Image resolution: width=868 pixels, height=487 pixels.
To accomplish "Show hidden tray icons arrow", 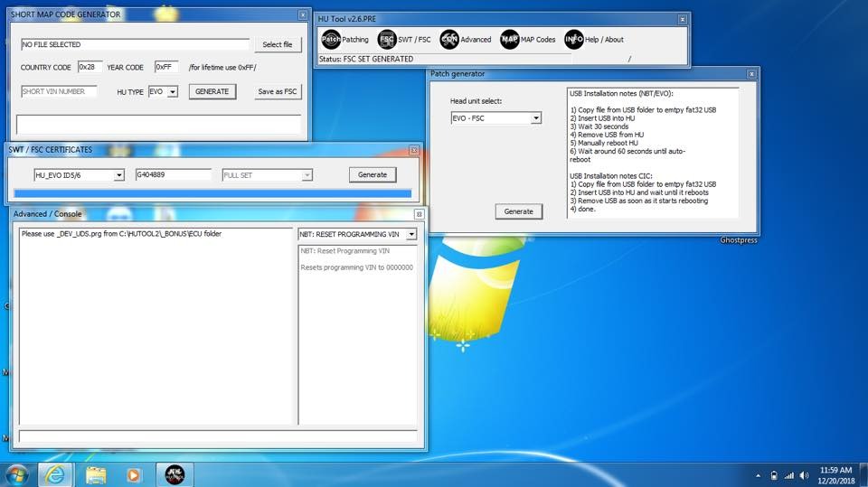I will [x=758, y=475].
